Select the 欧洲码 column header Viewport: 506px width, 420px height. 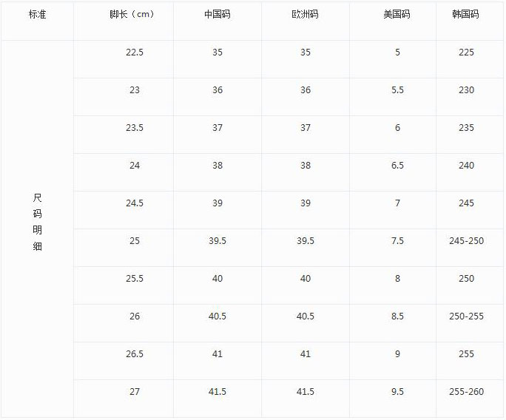(306, 15)
